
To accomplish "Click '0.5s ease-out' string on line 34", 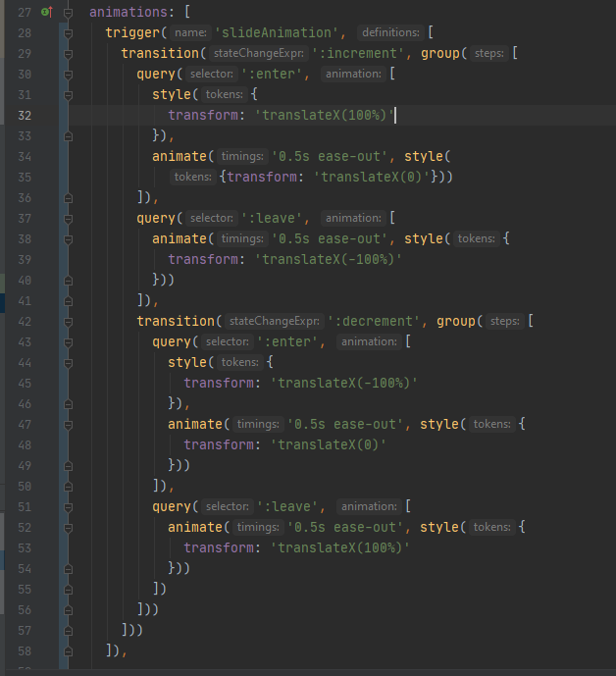I will click(x=330, y=157).
